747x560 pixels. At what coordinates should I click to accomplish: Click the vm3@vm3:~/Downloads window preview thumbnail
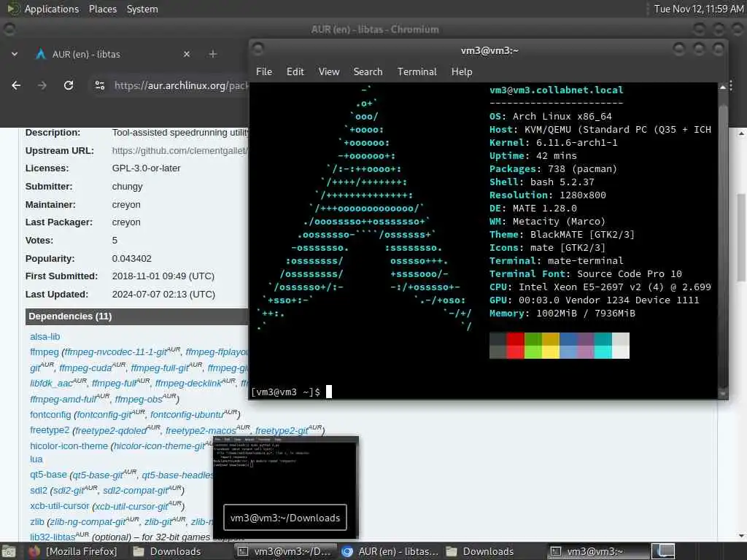pyautogui.click(x=285, y=486)
